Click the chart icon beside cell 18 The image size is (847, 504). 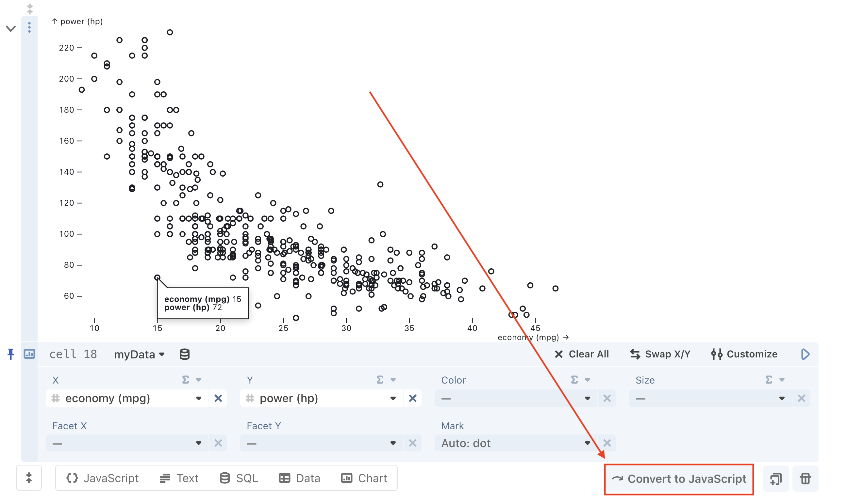click(x=29, y=354)
